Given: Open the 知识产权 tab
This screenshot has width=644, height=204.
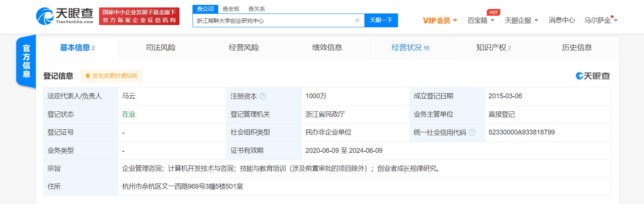Looking at the screenshot, I should click(x=493, y=47).
